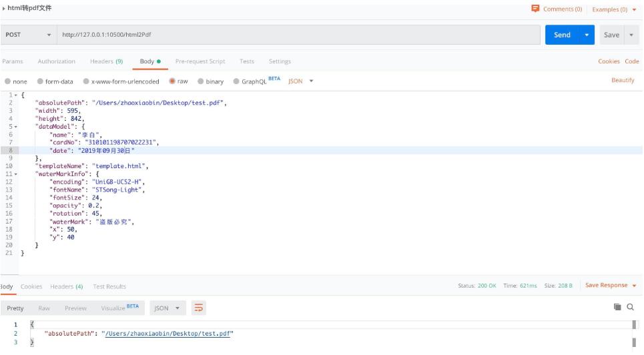Click the "template.html" value in body
644x355 pixels.
coord(119,166)
